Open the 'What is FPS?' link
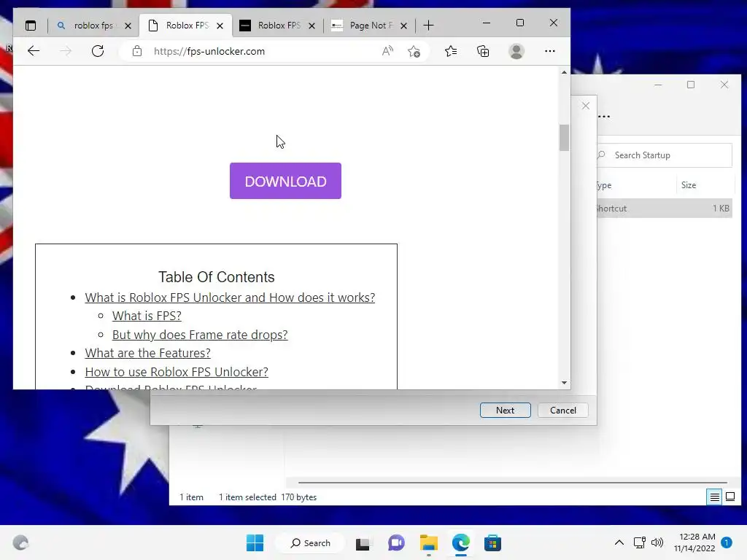Screen dimensions: 747x560 pyautogui.click(x=147, y=316)
